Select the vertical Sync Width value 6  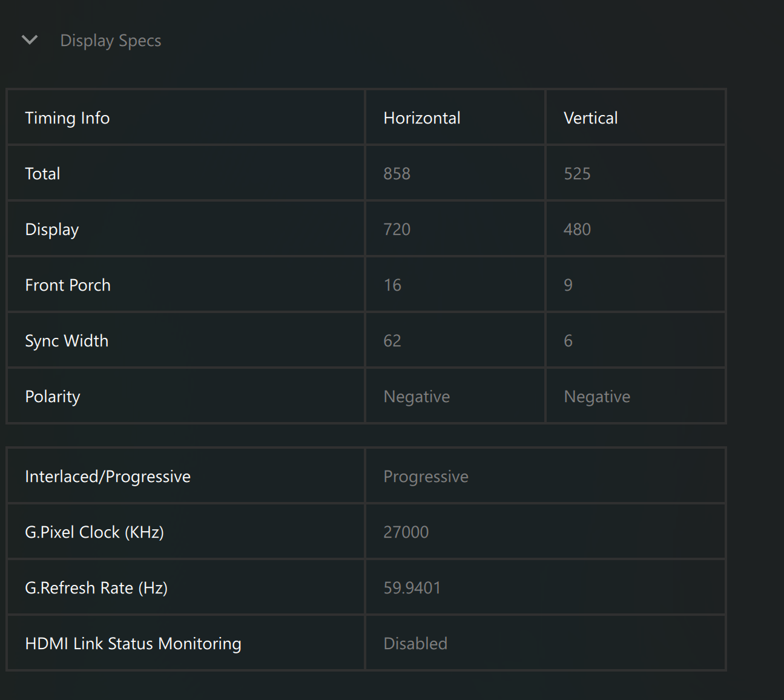(x=568, y=341)
